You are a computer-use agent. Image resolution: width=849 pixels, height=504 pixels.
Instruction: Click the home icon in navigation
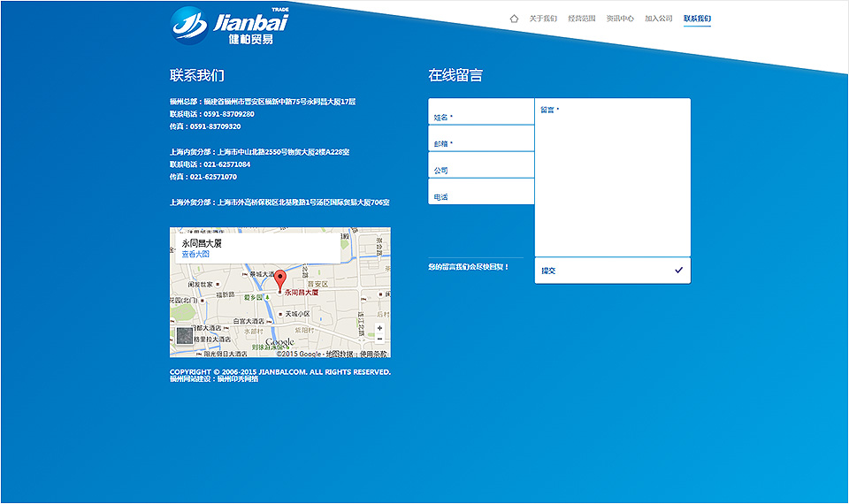[x=514, y=19]
